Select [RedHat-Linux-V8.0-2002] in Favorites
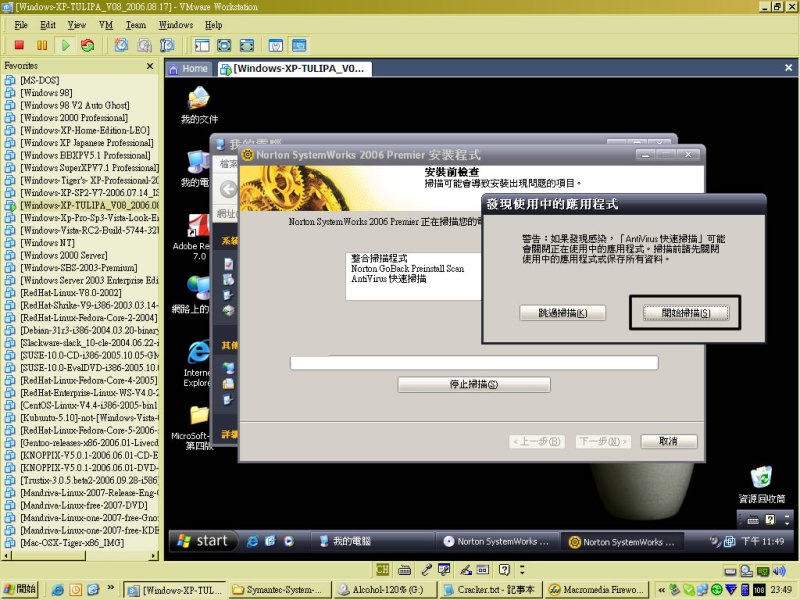The image size is (800, 600). point(71,293)
